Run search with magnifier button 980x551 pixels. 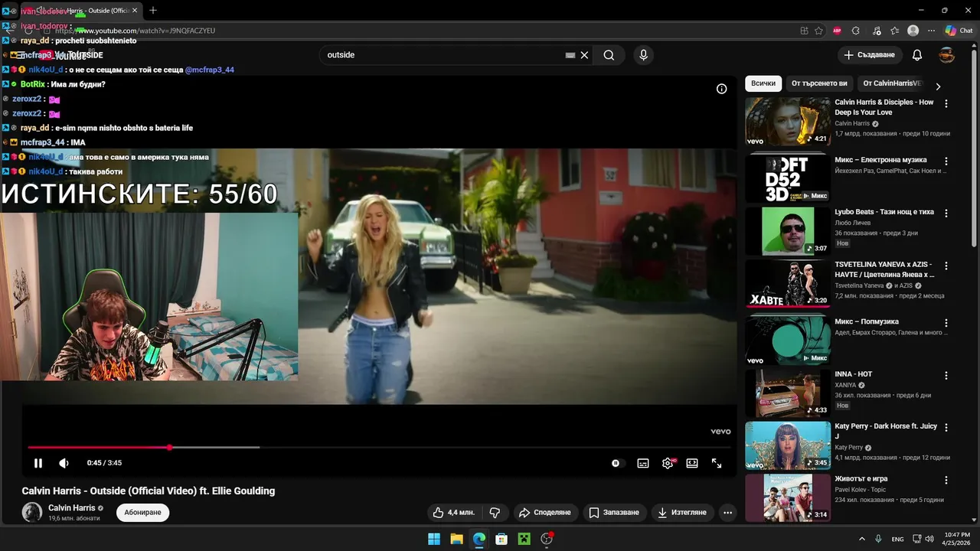609,55
